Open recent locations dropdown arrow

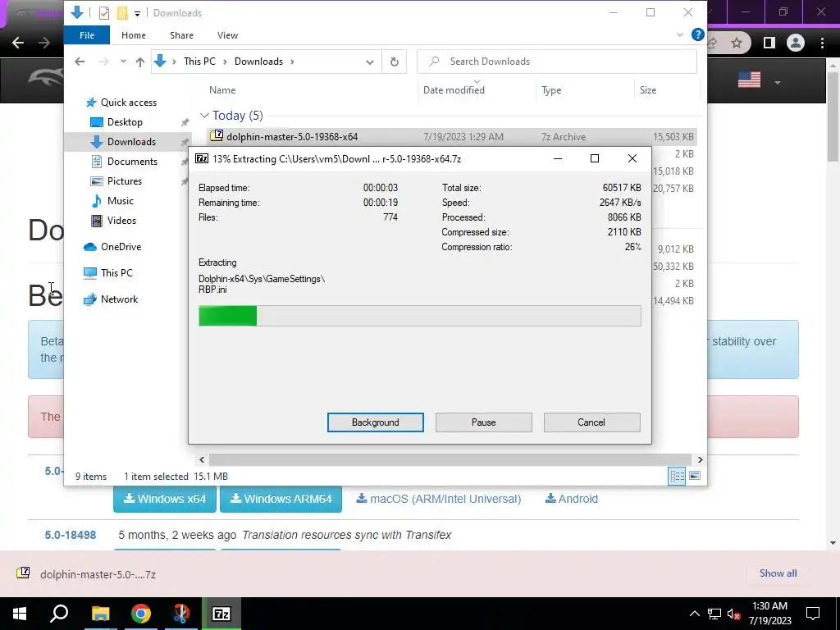pos(123,62)
